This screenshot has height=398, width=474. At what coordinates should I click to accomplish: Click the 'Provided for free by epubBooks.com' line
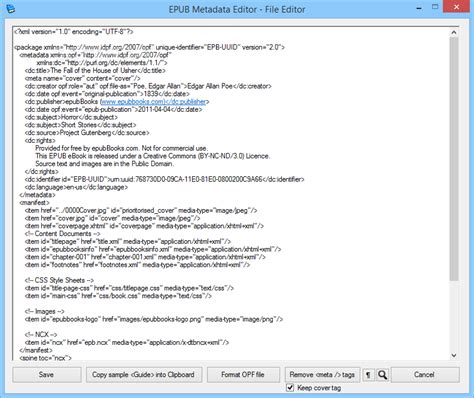(122, 148)
